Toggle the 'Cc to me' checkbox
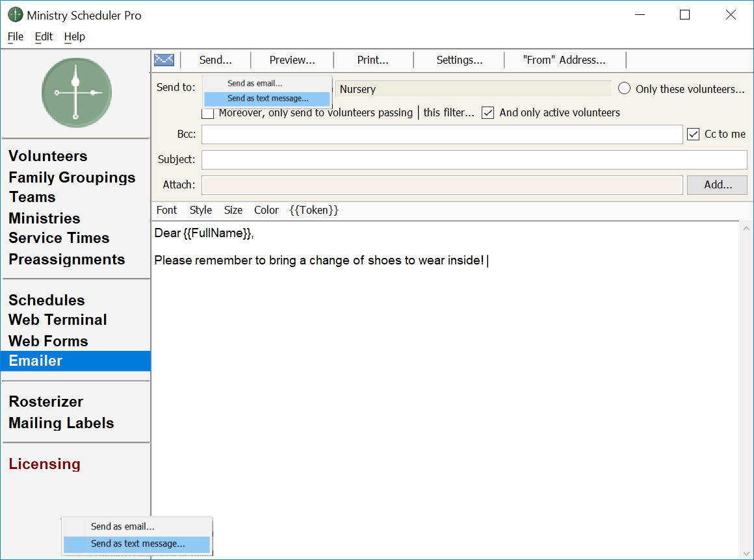Screen dimensions: 754x560 coord(694,134)
